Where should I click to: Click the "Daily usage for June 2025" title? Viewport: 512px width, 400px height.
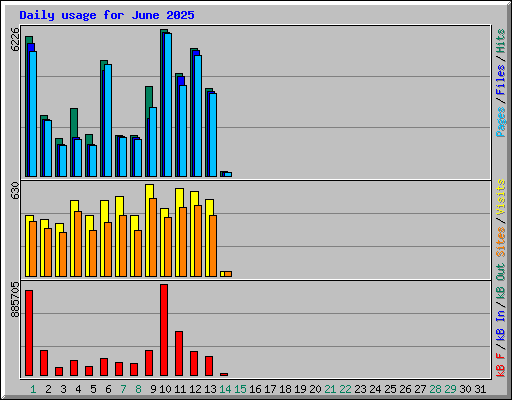click(107, 15)
